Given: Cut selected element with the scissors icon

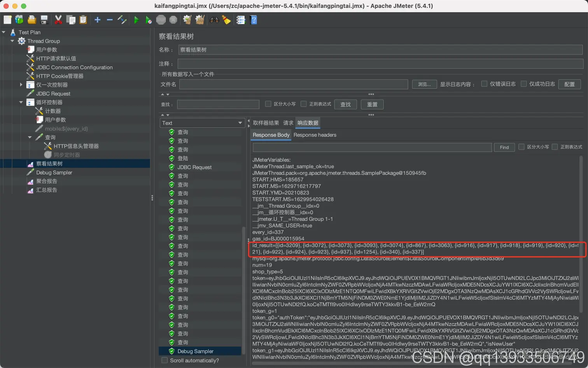Looking at the screenshot, I should coord(58,20).
